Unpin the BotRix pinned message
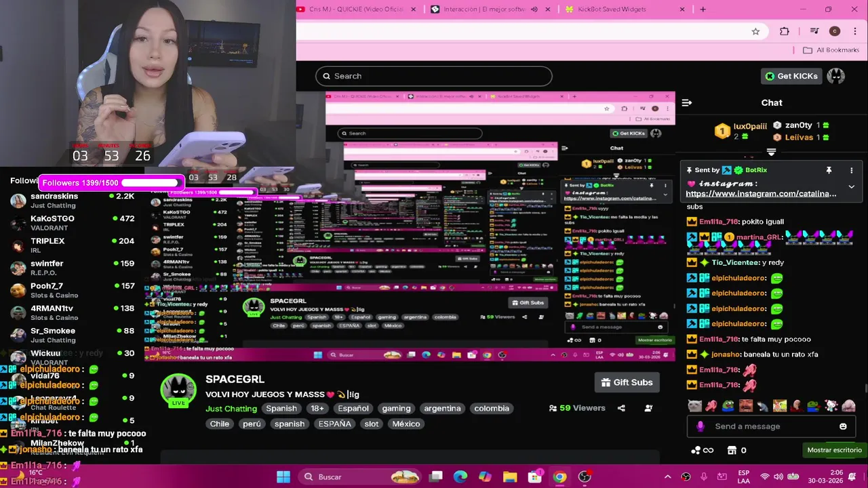The height and width of the screenshot is (488, 868). (x=829, y=170)
